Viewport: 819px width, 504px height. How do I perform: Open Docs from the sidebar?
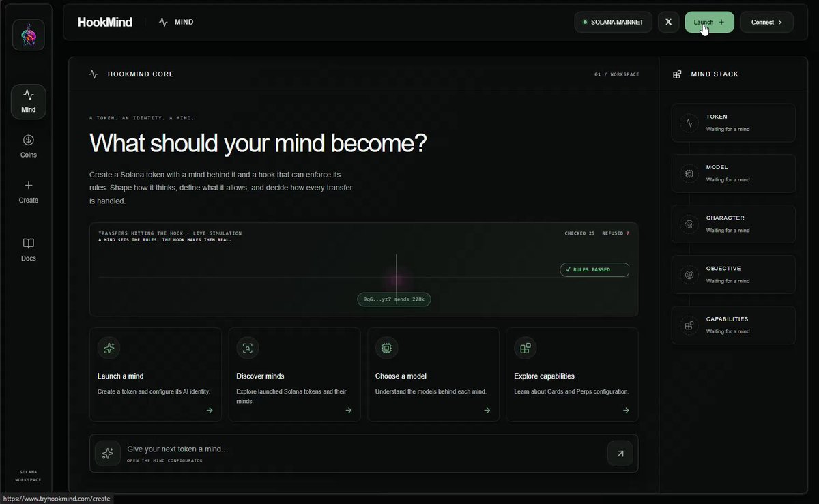29,250
